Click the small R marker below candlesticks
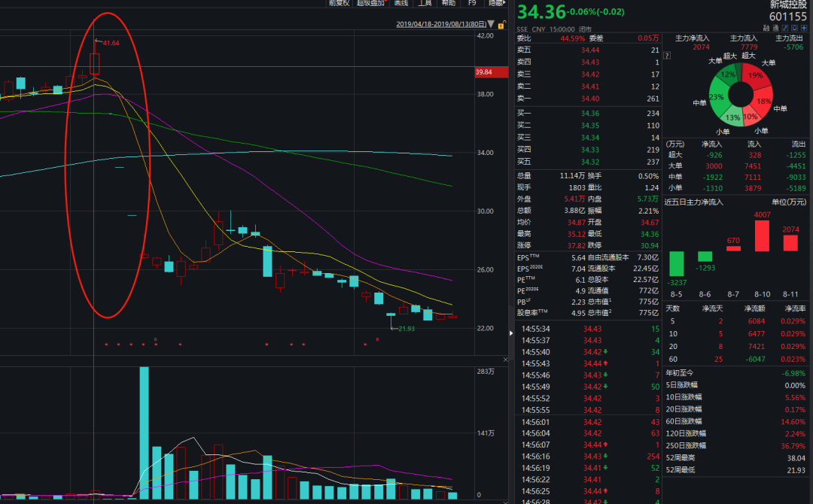Viewport: 813px width, 504px height. click(155, 339)
